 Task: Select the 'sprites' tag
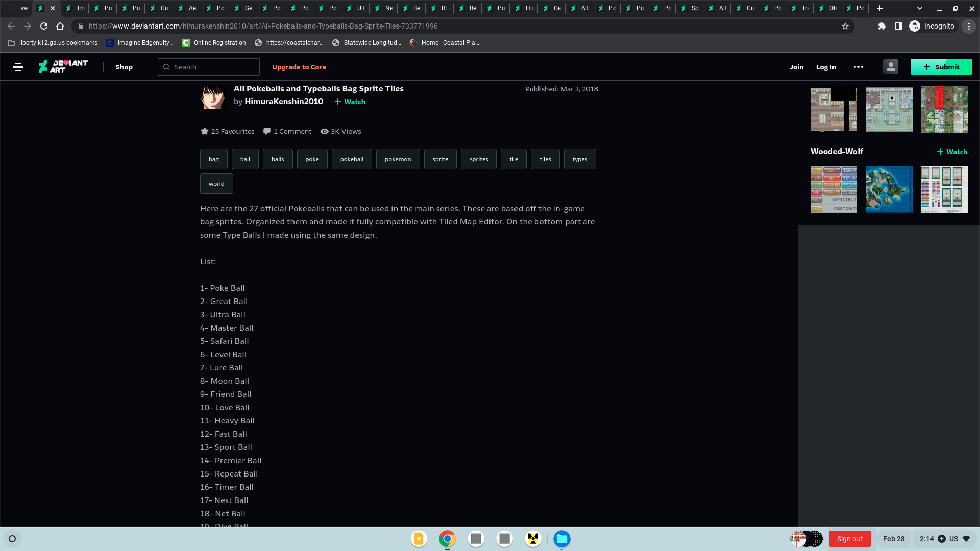479,159
